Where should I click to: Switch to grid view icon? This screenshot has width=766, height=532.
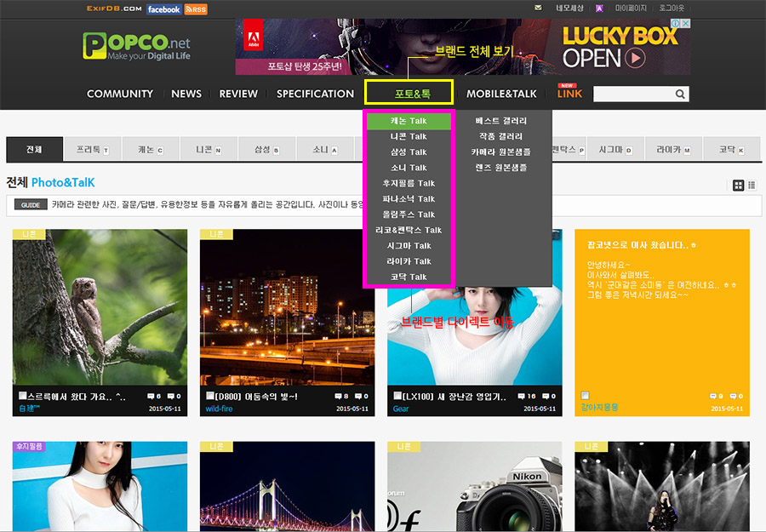[738, 186]
